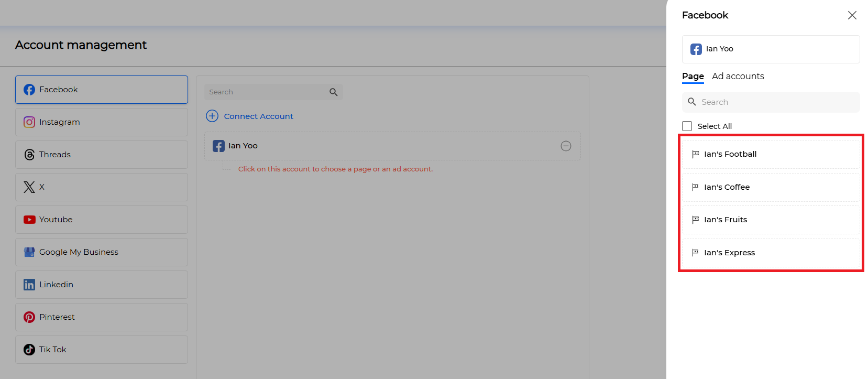The width and height of the screenshot is (868, 379).
Task: Choose the Ian's Coffee page
Action: (x=771, y=187)
